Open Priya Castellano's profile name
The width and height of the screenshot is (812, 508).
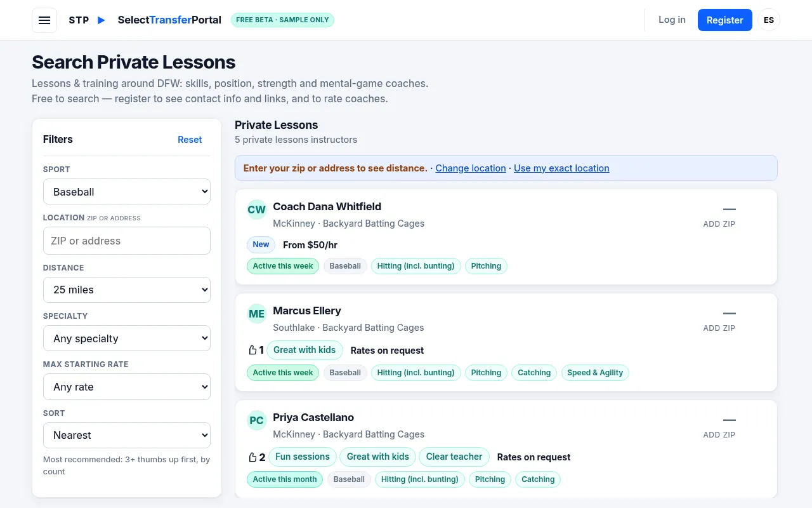point(313,417)
